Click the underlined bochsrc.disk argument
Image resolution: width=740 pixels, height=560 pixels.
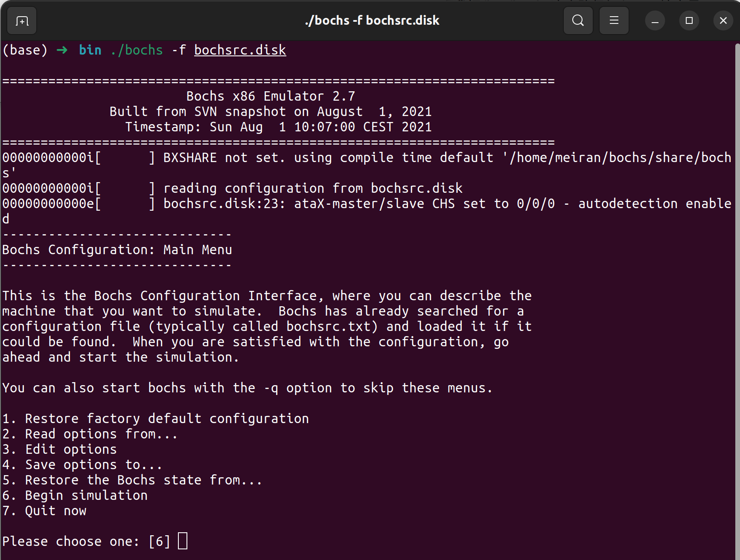(x=240, y=50)
